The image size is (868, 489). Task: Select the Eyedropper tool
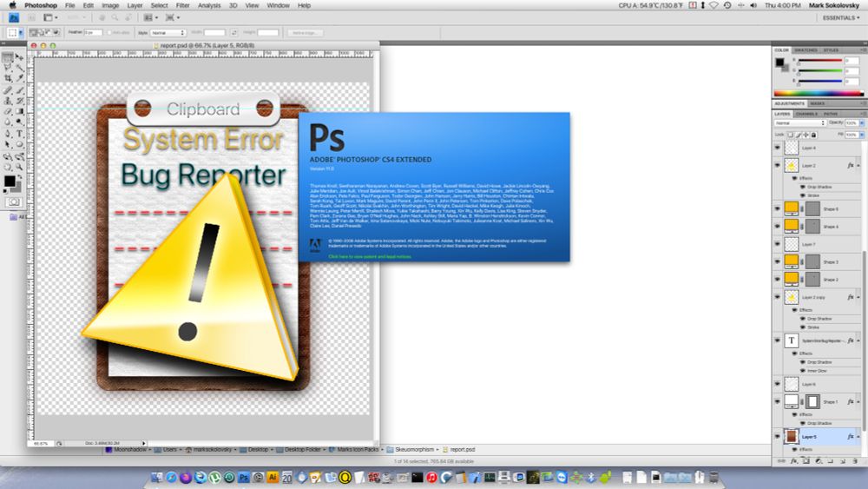click(19, 79)
